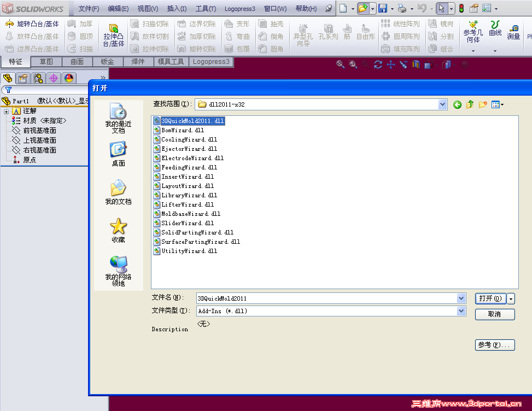
Task: Click the References (参考) button
Action: [495, 345]
